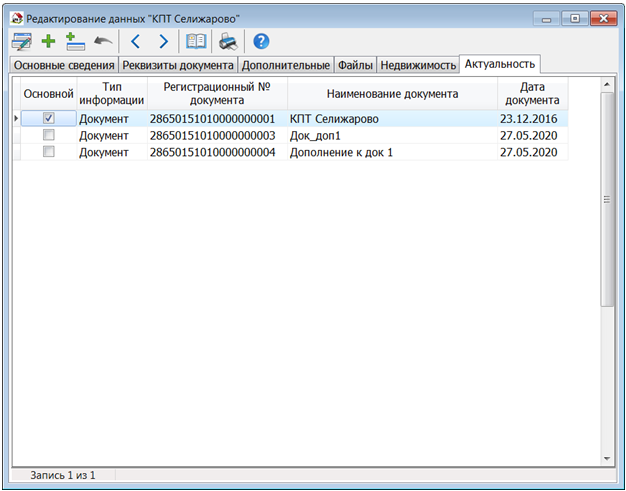The image size is (626, 491).
Task: Switch to the Файлы tab
Action: (x=356, y=65)
